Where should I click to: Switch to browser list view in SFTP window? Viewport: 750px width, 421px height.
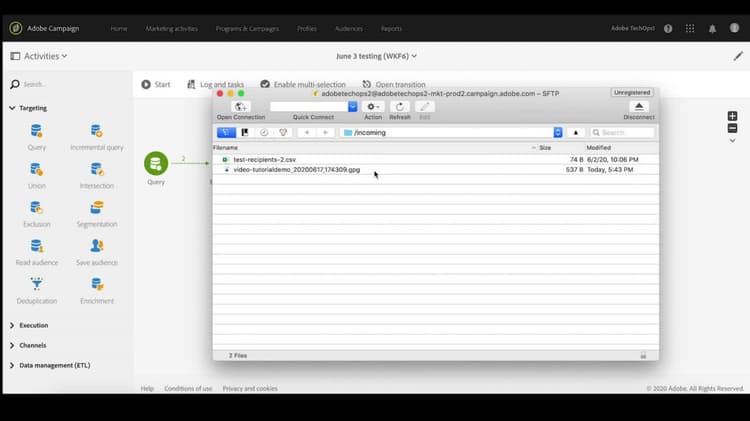226,133
